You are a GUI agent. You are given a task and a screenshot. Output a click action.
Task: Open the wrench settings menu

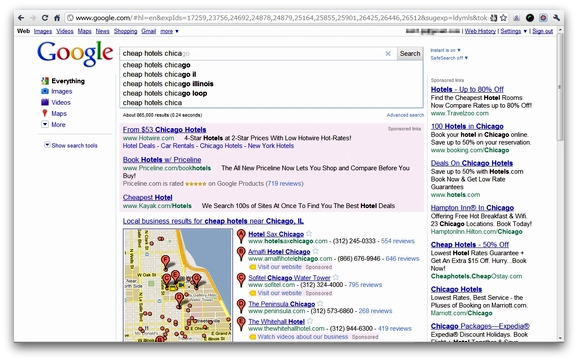click(557, 17)
